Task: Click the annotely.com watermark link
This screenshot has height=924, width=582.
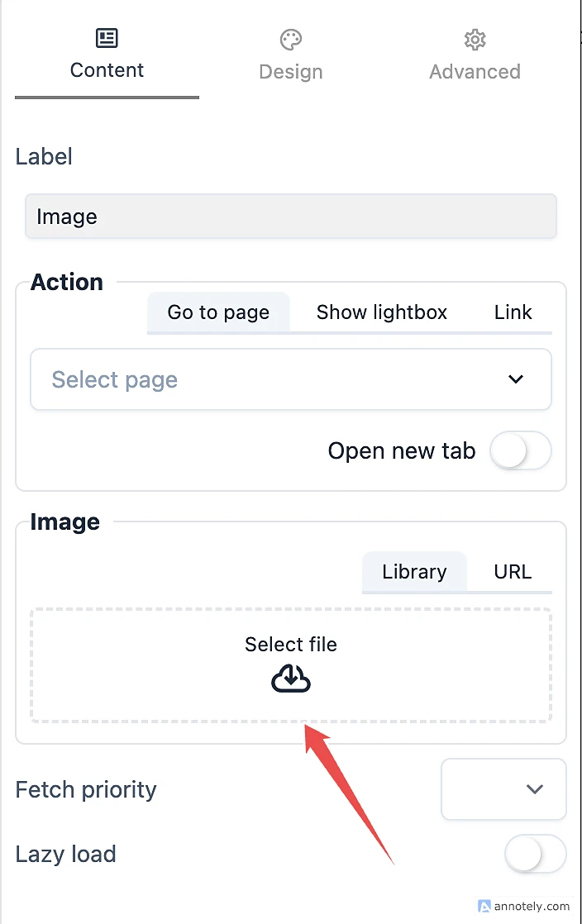Action: coord(532,906)
